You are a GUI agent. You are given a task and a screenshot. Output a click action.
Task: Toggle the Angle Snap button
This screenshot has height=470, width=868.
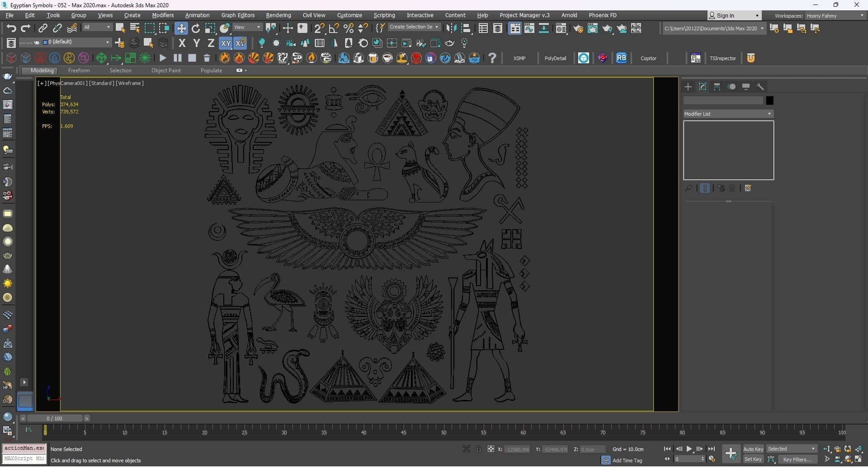(334, 28)
